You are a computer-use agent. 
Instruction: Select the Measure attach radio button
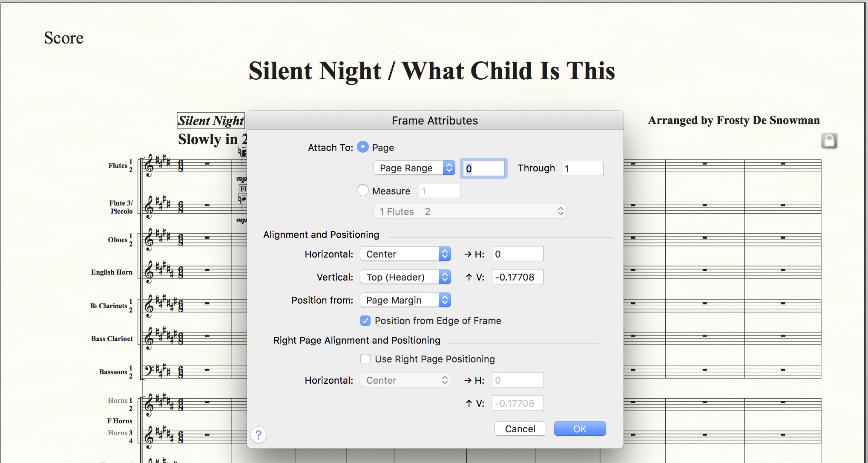pyautogui.click(x=363, y=191)
